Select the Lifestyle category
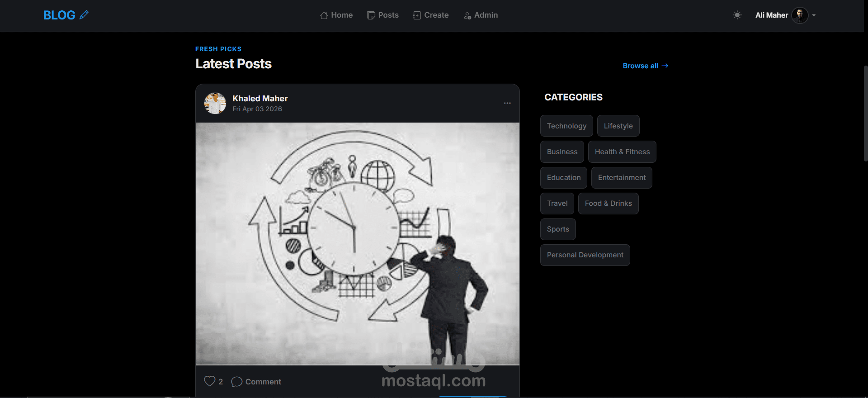 (x=618, y=126)
